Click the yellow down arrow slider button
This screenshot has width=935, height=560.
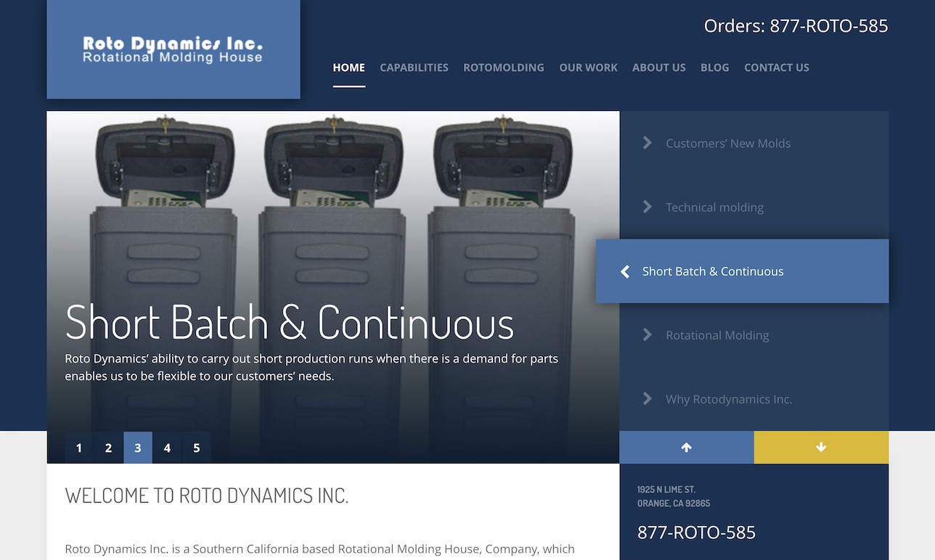[x=821, y=448]
